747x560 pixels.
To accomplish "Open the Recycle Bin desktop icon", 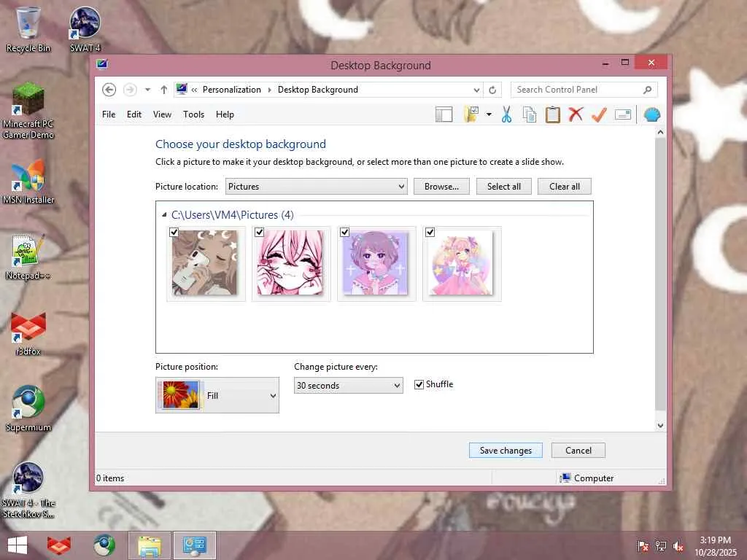I will (x=28, y=28).
